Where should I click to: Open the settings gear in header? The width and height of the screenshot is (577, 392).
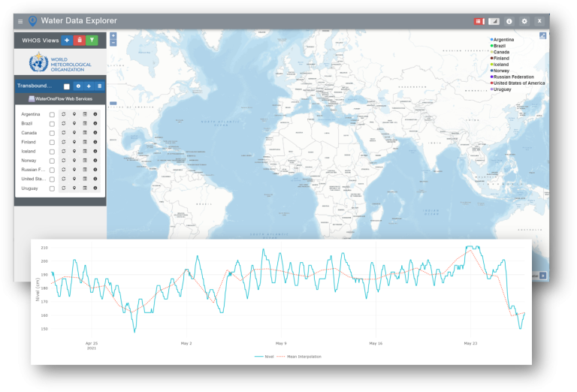[524, 22]
